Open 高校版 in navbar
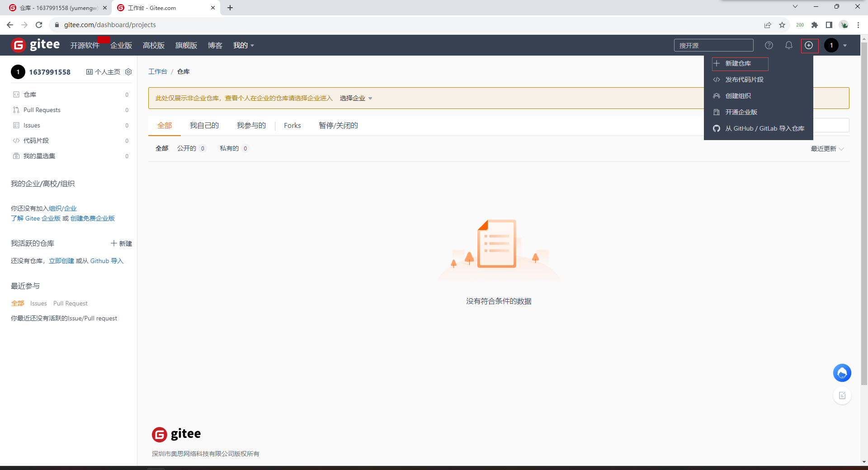This screenshot has height=470, width=868. pyautogui.click(x=154, y=45)
